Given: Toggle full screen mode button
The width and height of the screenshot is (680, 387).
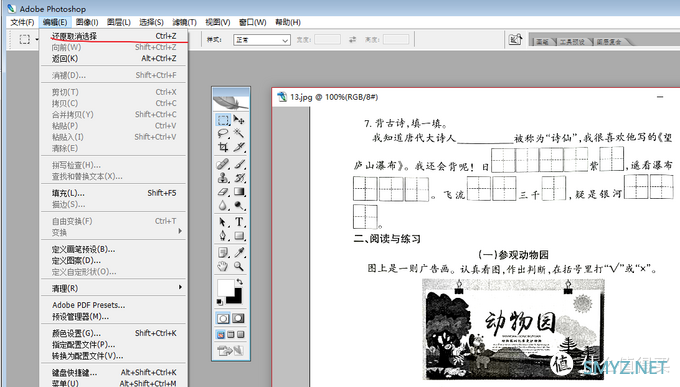Looking at the screenshot, I should click(241, 335).
